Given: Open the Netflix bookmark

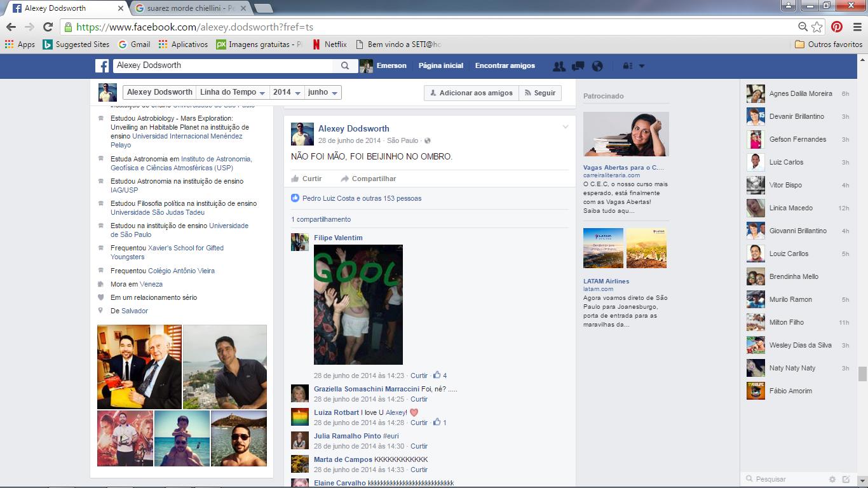Looking at the screenshot, I should pos(329,44).
